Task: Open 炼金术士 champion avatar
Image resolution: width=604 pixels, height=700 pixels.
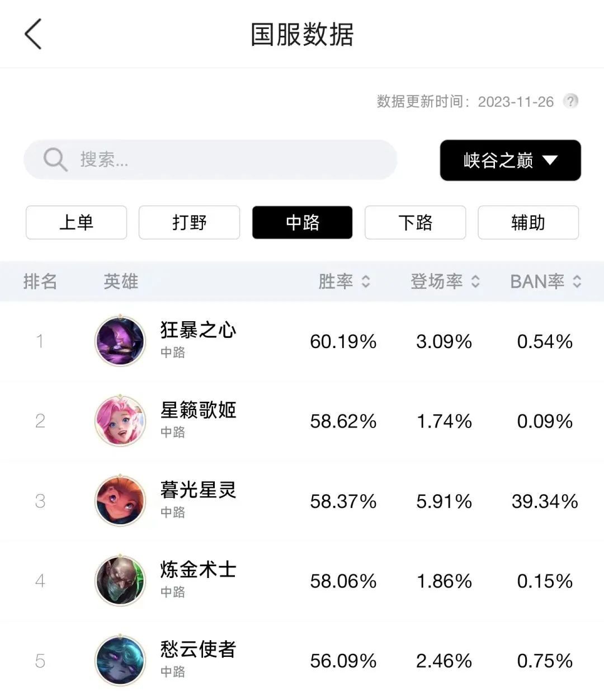Action: pyautogui.click(x=120, y=581)
